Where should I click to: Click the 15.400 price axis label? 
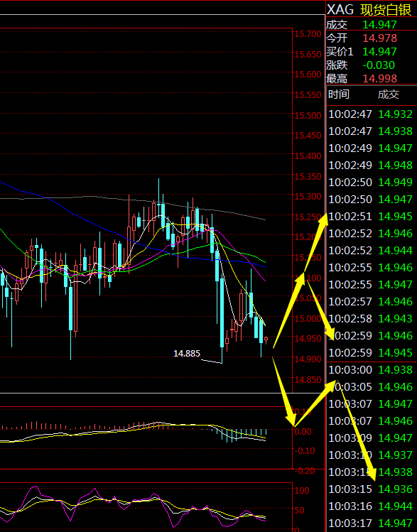click(308, 156)
